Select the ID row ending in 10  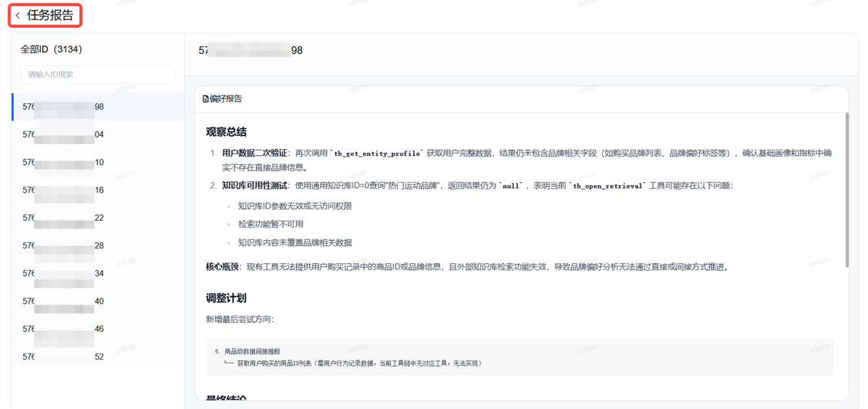pos(98,162)
